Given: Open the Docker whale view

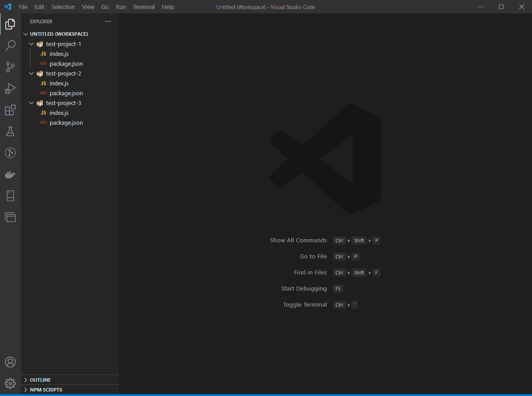Looking at the screenshot, I should pos(10,174).
